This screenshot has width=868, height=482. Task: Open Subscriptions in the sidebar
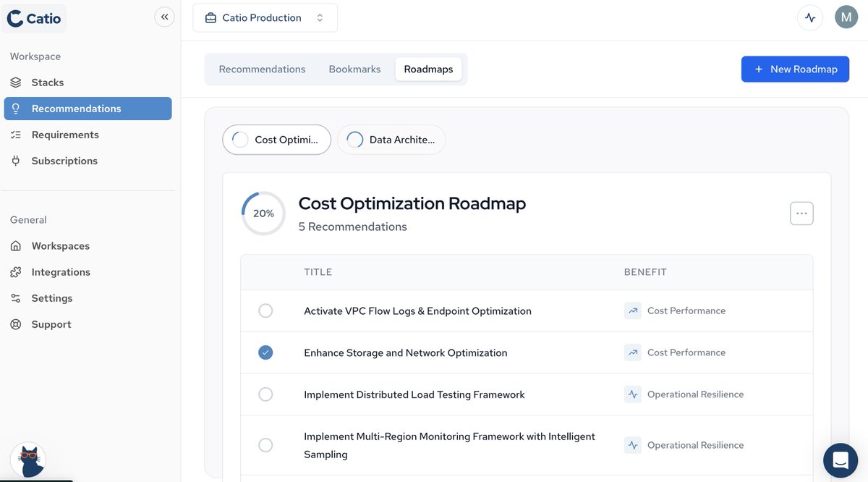[x=88, y=161]
